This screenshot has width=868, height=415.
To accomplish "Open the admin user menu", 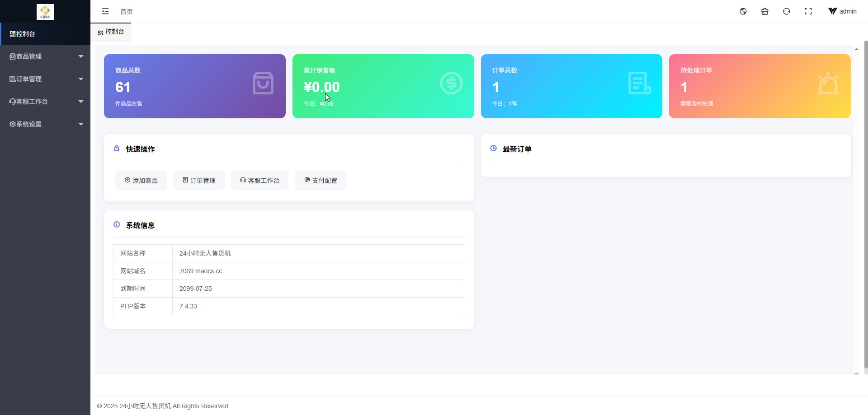I will [843, 11].
